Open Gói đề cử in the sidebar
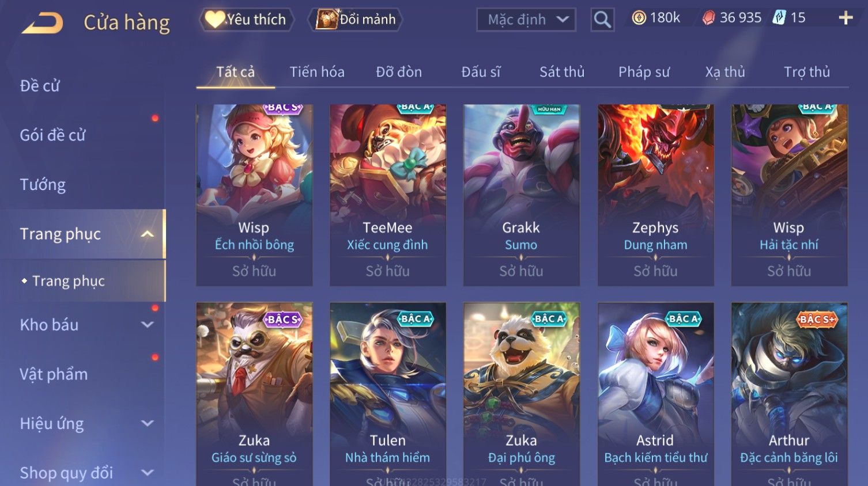Screen dimensions: 868x486 (52, 135)
